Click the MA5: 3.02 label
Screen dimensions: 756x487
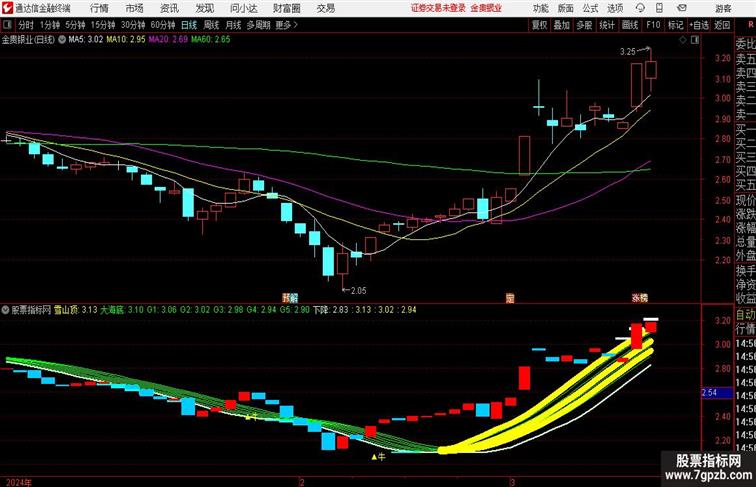86,40
